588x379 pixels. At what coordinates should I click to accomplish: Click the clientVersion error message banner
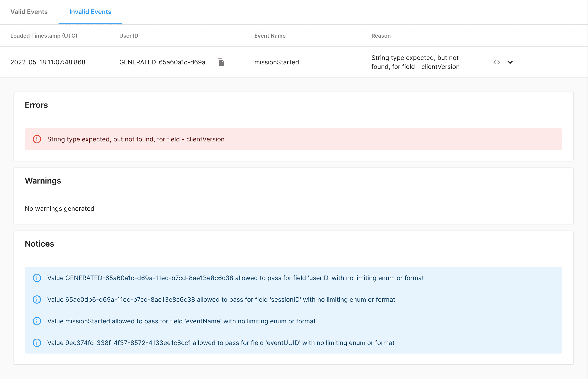pos(293,139)
